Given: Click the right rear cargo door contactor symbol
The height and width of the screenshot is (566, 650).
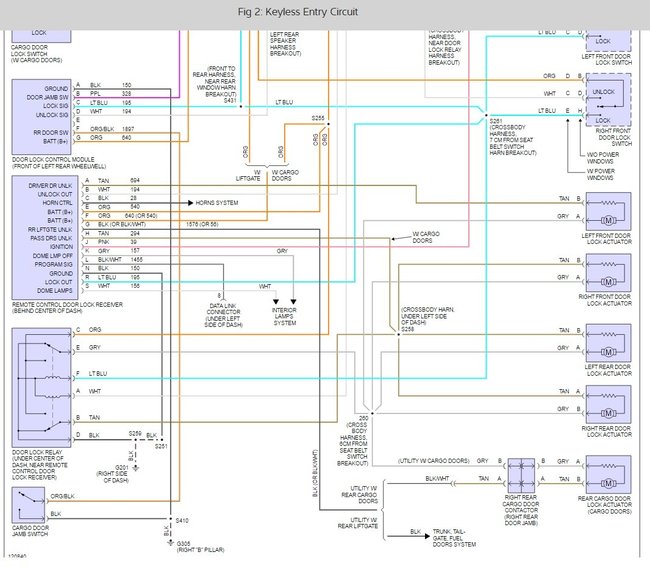Looking at the screenshot, I should coord(521,475).
